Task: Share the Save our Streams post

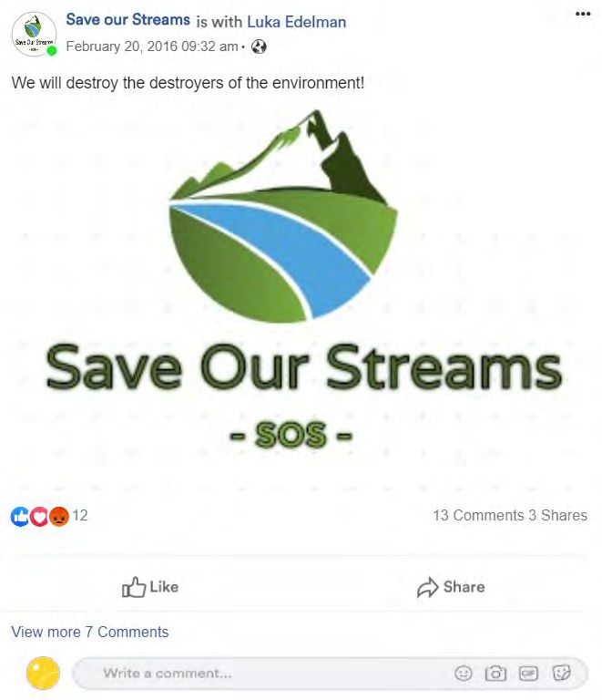Action: 451,587
